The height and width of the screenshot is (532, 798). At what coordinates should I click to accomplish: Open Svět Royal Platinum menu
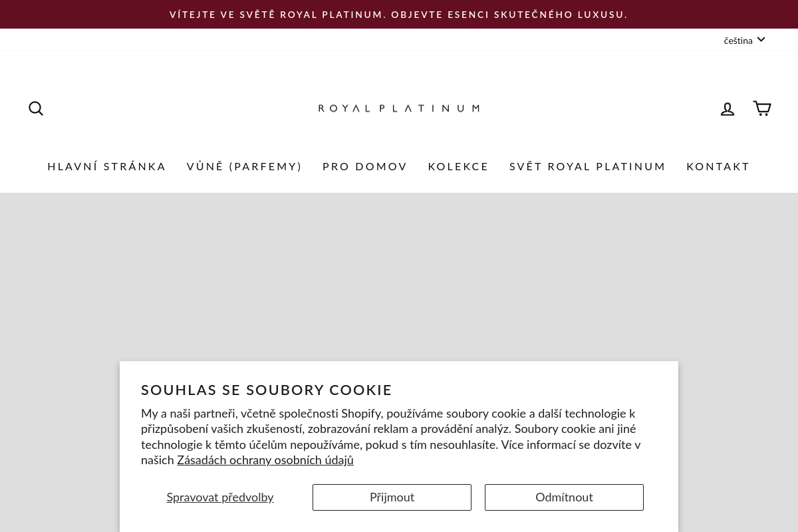(x=588, y=166)
